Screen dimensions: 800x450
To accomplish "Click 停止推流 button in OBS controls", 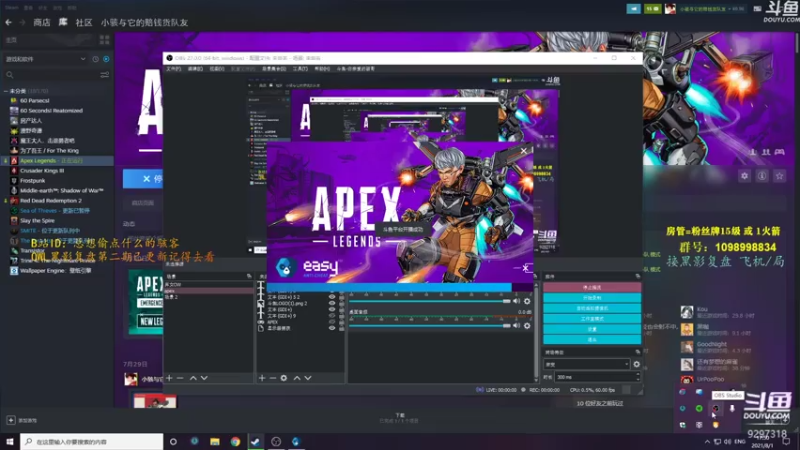I will click(592, 287).
